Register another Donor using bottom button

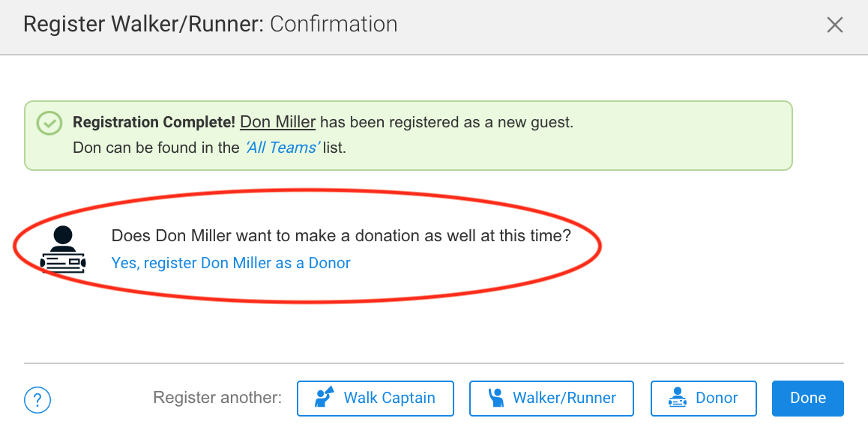[x=703, y=398]
